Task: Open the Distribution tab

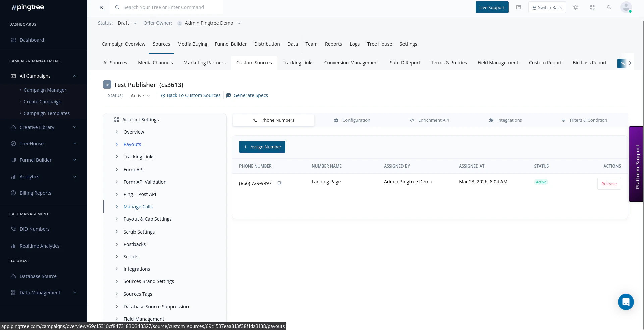Action: (x=267, y=44)
